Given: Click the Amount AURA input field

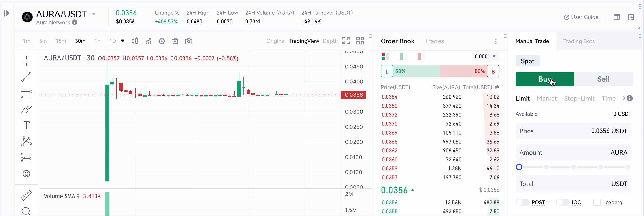Looking at the screenshot, I should coord(573,152).
